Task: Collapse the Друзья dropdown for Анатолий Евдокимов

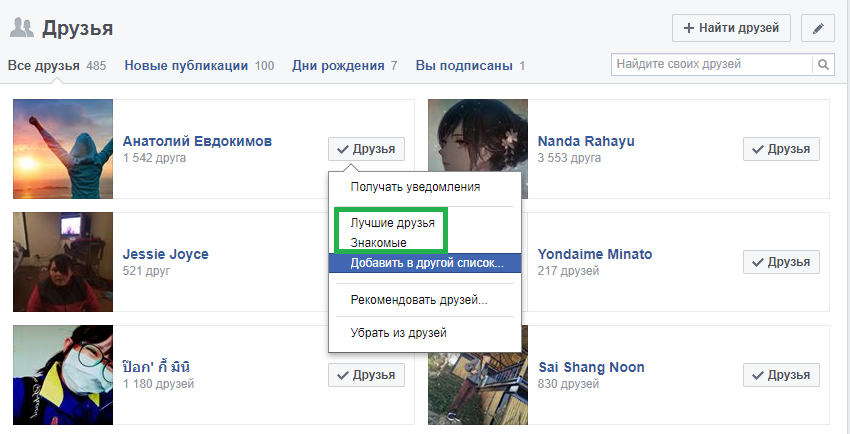Action: tap(367, 149)
